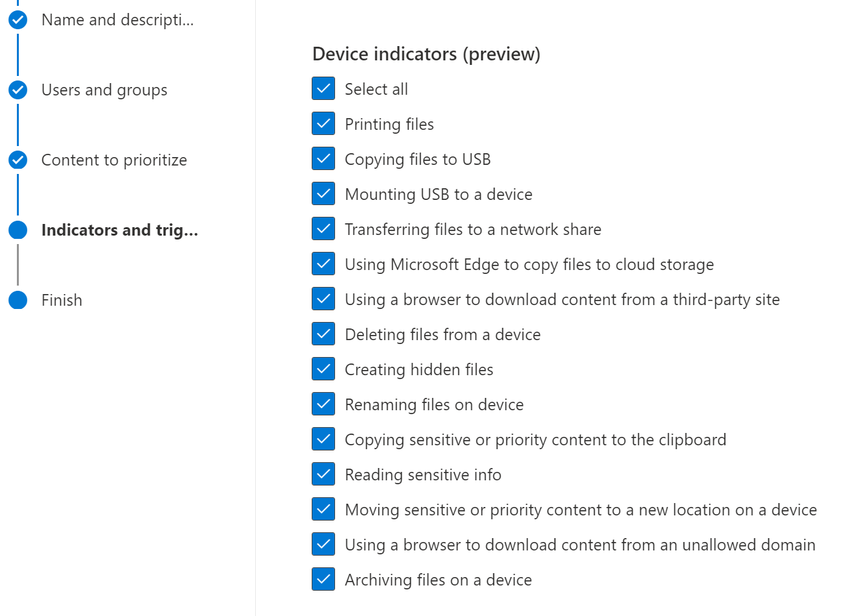Disable Renaming files on device indicator
Image resolution: width=850 pixels, height=616 pixels.
(323, 404)
